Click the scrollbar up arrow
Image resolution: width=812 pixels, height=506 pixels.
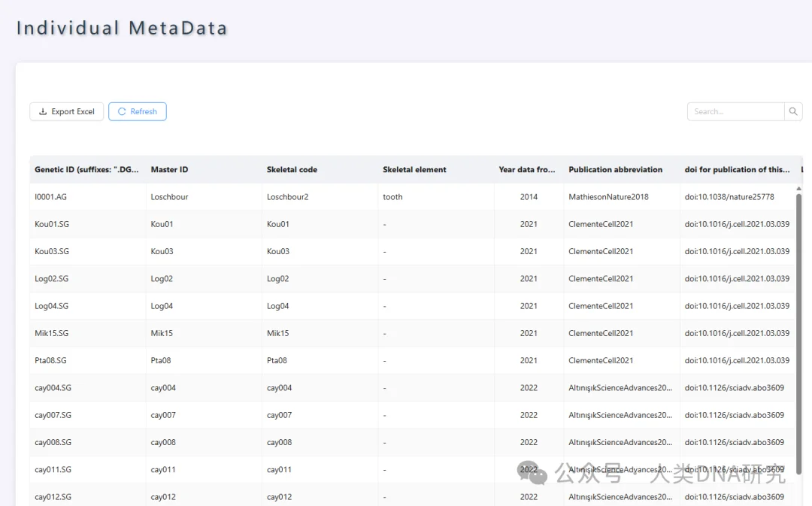[x=798, y=189]
